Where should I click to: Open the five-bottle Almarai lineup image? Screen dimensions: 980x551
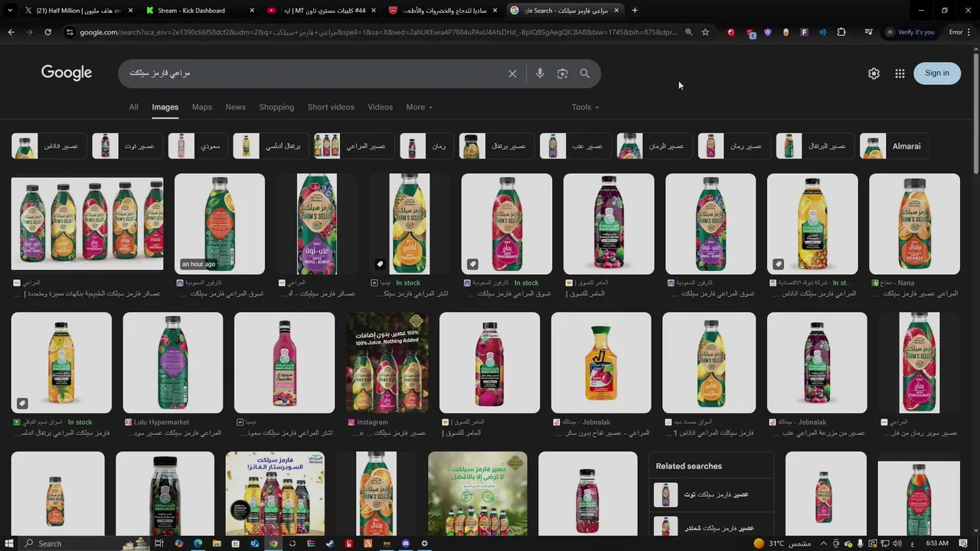(x=87, y=223)
